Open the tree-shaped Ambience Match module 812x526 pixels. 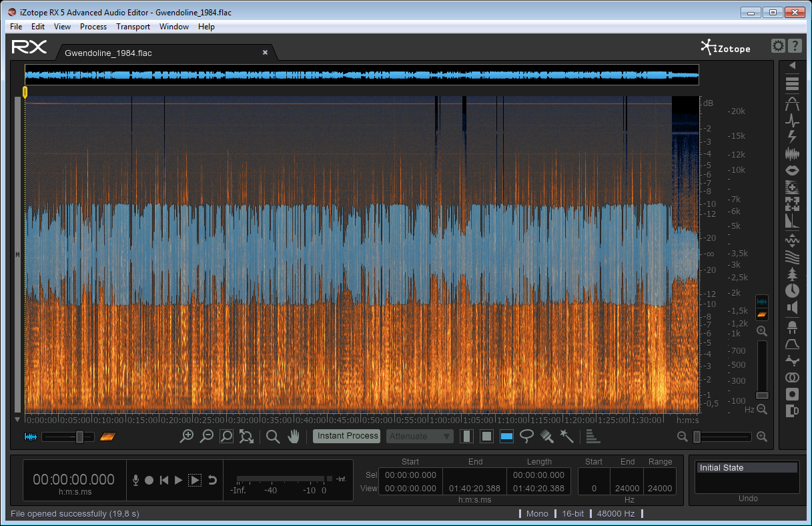(x=792, y=274)
